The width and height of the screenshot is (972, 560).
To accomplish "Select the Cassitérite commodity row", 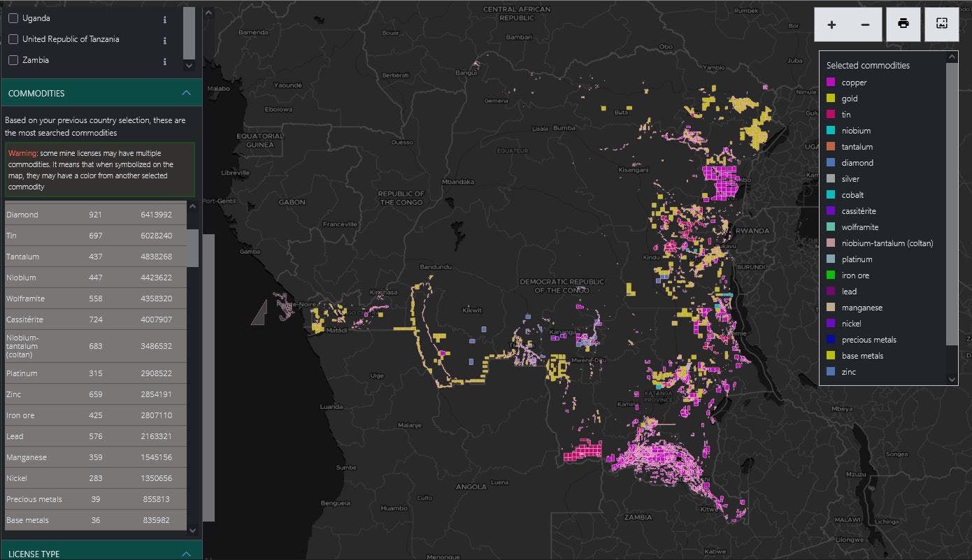I will tap(95, 320).
